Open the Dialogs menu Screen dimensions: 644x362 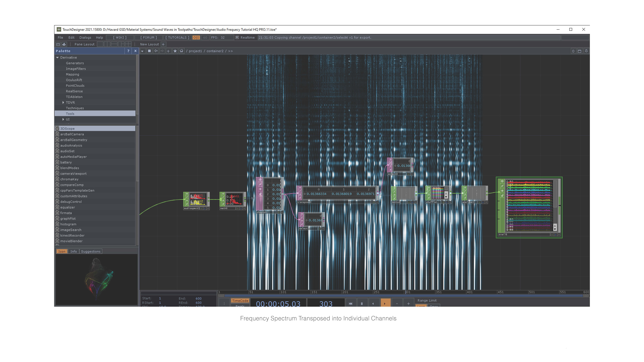(x=85, y=38)
